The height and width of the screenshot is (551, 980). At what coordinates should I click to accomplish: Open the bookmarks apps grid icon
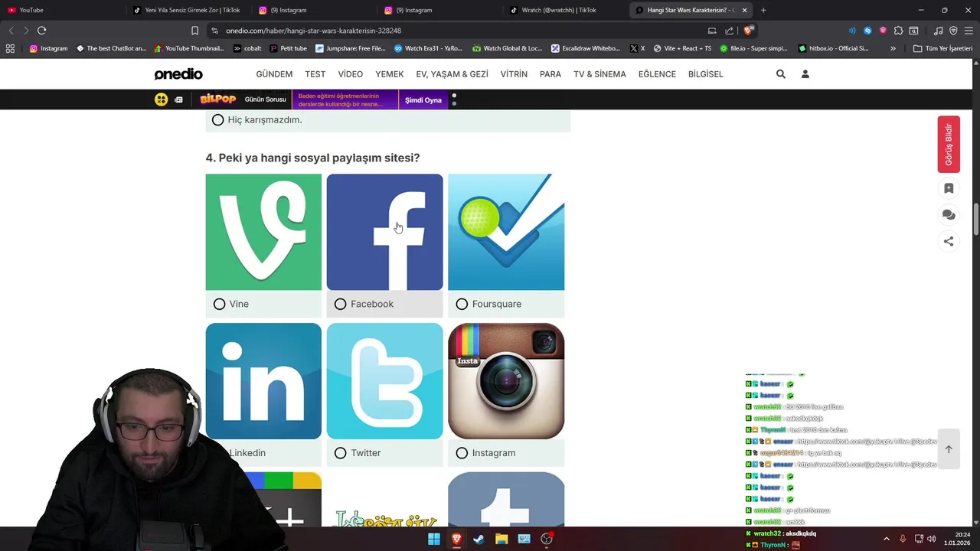point(10,48)
